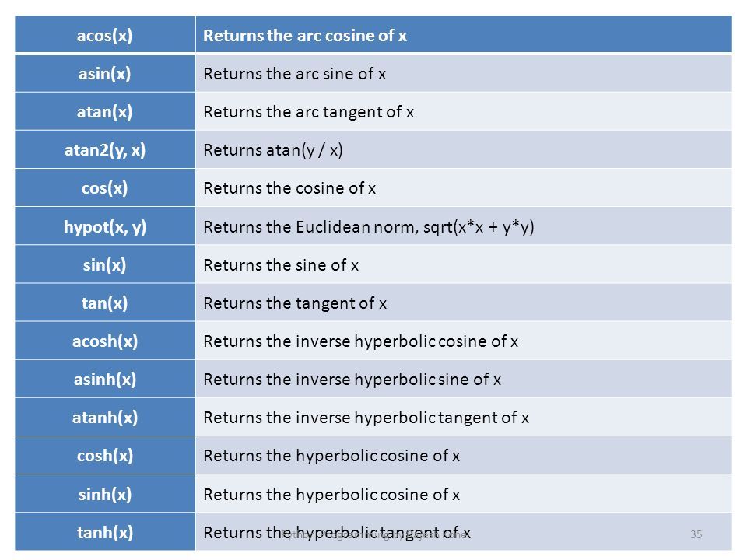
Task: Click 'Returns the arc cosine of x' header
Action: [305, 35]
